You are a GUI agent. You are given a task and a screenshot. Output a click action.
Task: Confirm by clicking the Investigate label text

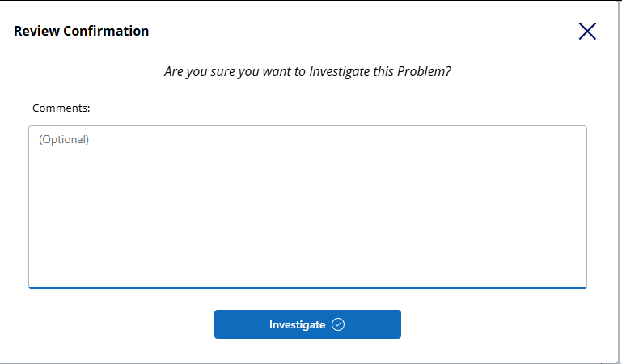point(297,324)
